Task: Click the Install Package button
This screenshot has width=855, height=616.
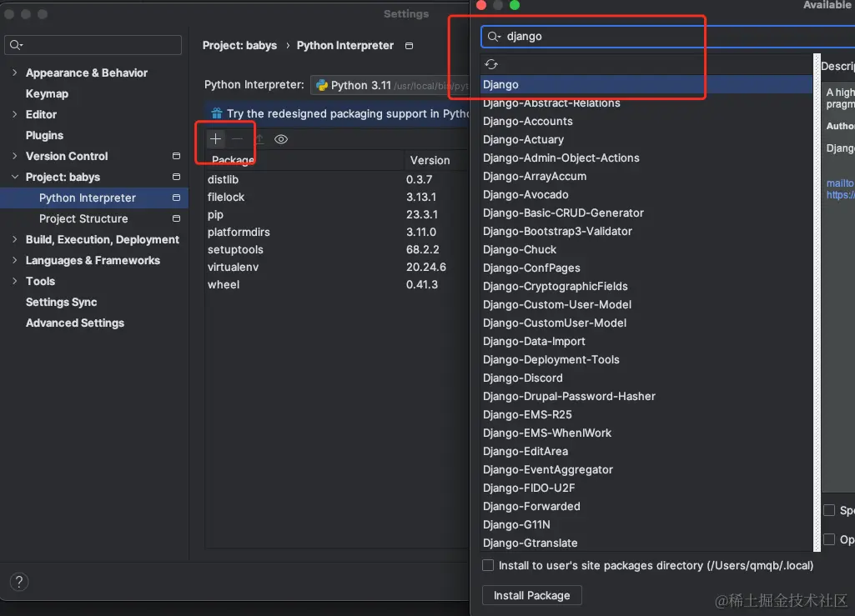Action: pos(531,595)
